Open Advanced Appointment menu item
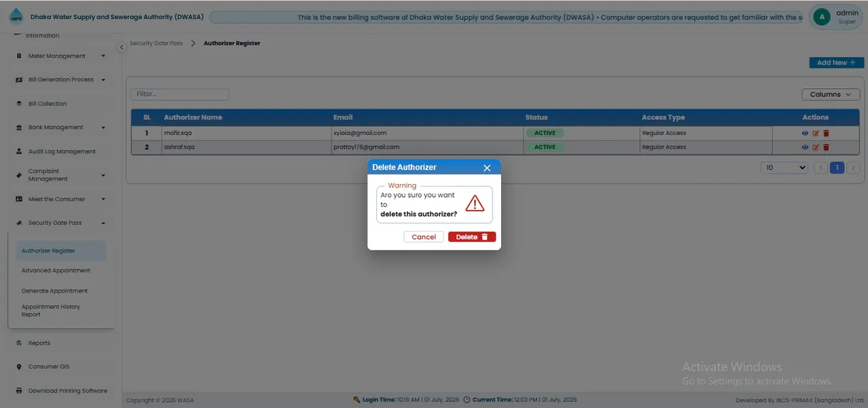868x408 pixels. tap(56, 271)
